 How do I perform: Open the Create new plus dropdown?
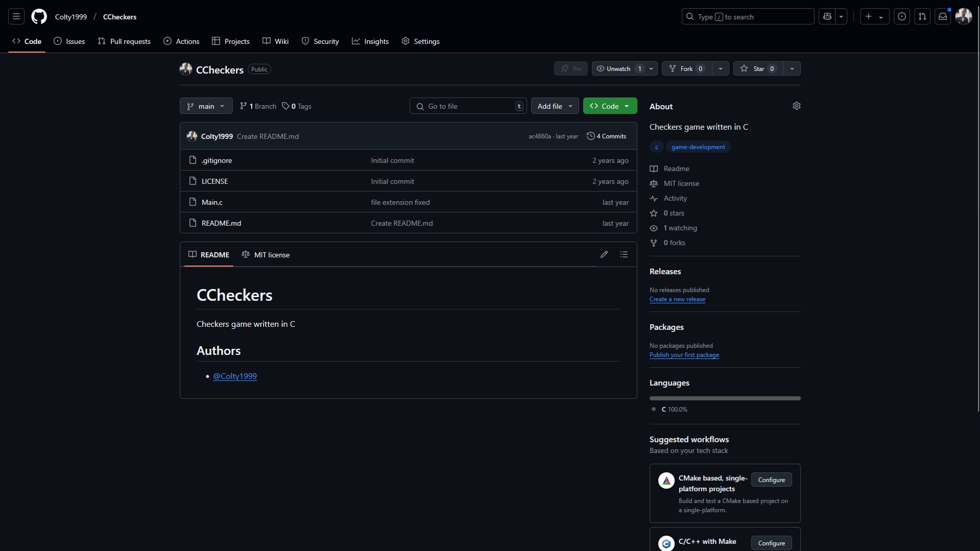pyautogui.click(x=874, y=16)
